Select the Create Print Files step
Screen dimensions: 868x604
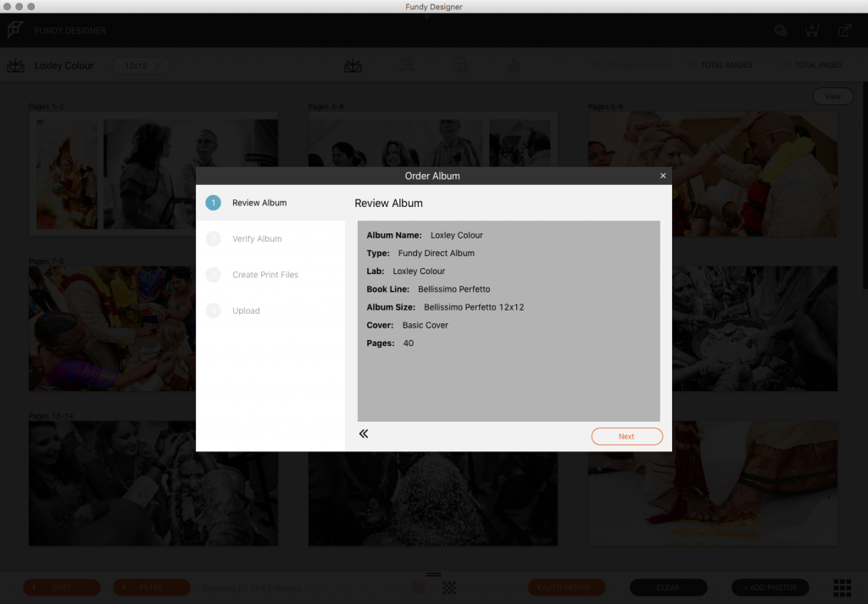click(x=270, y=275)
